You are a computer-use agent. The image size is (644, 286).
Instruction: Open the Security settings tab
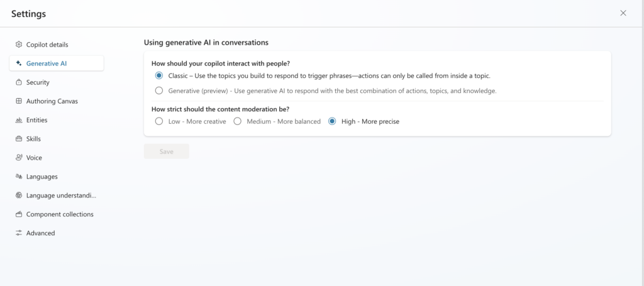click(38, 82)
